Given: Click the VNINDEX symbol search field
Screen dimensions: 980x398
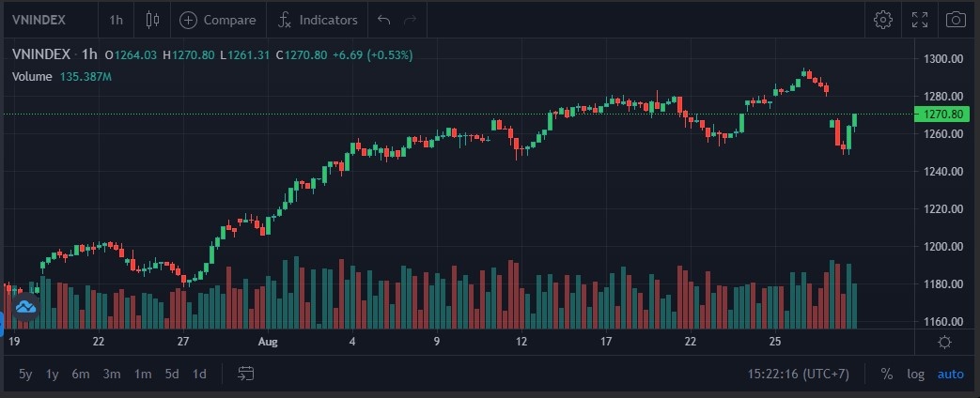Looking at the screenshot, I should (47, 20).
